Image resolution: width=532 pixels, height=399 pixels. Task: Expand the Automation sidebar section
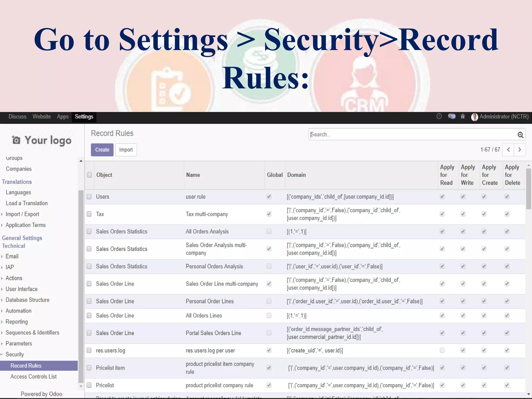[x=18, y=311]
